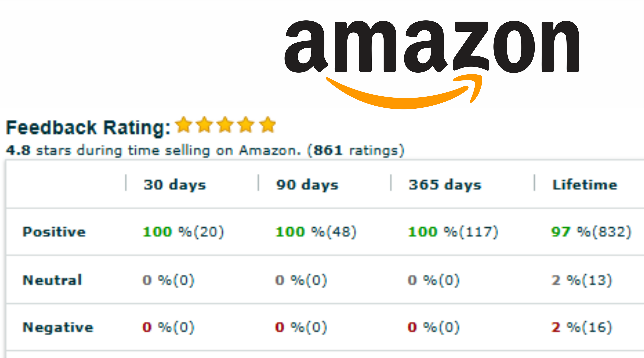Click the "Negative" row label
This screenshot has width=644, height=358.
coord(58,327)
